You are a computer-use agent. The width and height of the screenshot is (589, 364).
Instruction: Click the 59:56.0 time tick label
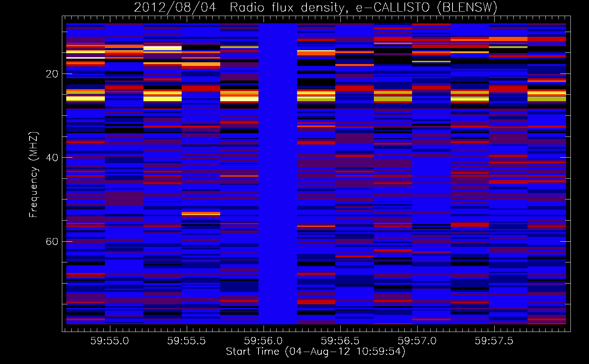tap(263, 341)
